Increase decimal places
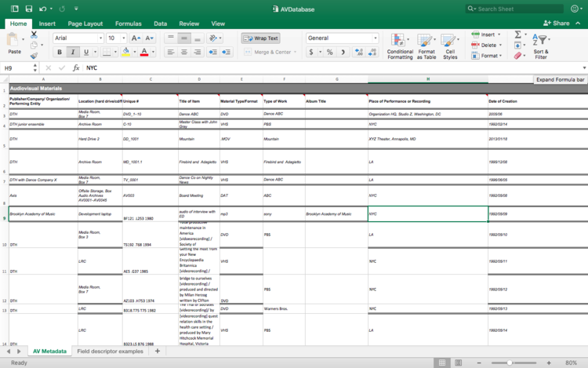Viewport: 588px width, 368px height. pyautogui.click(x=358, y=52)
